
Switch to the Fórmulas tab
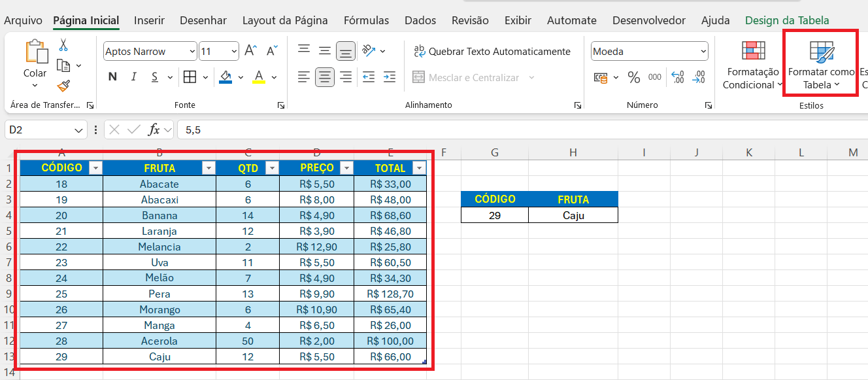tap(366, 20)
